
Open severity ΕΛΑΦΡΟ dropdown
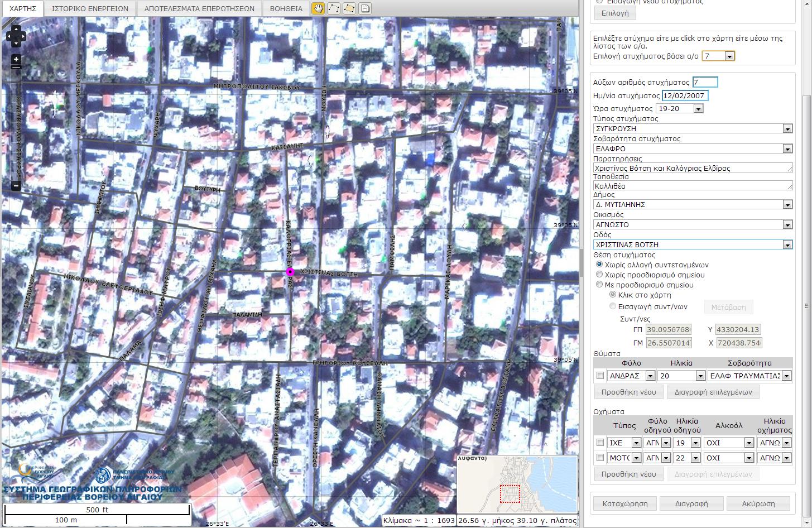tap(693, 148)
